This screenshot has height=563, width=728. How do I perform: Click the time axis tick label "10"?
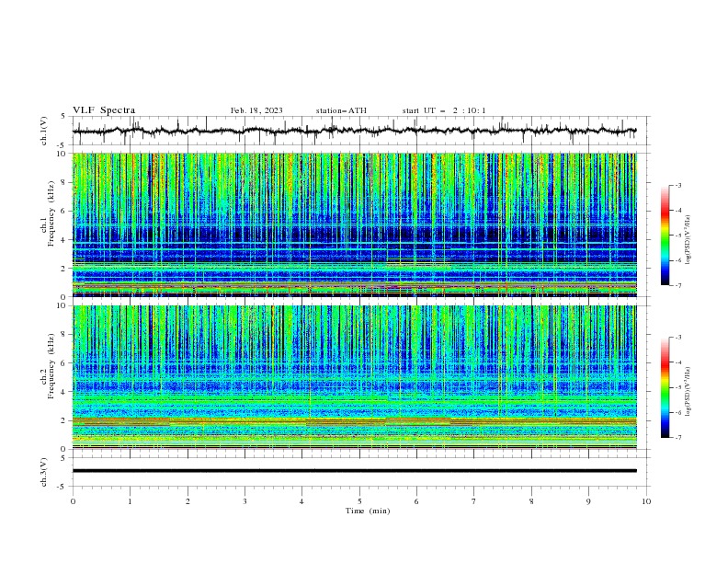tap(646, 501)
